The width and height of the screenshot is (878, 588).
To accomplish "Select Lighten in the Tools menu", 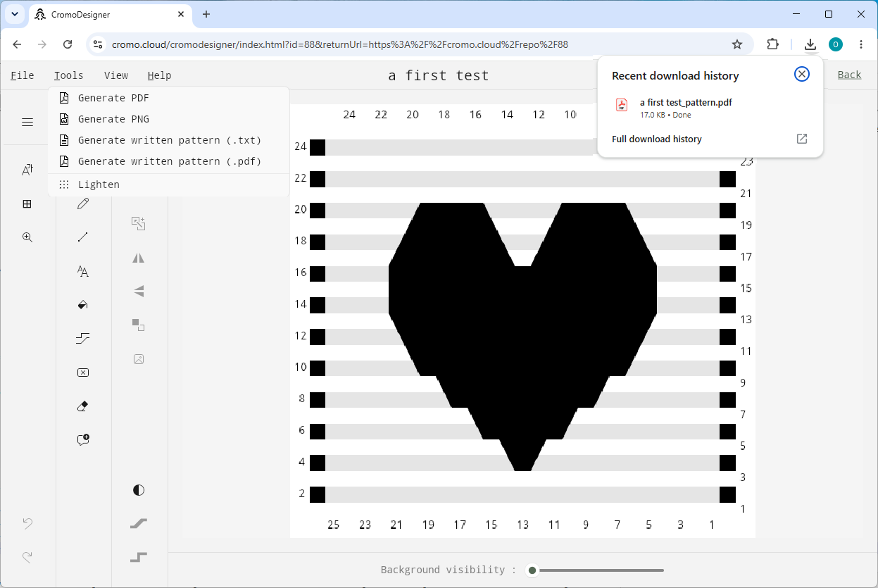I will click(x=169, y=184).
